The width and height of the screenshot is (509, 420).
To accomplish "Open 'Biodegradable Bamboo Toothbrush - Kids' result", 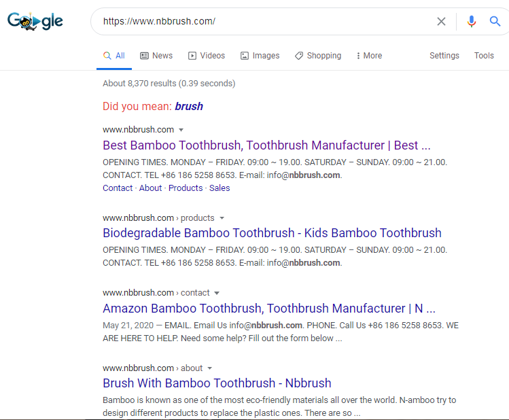I will coord(272,233).
